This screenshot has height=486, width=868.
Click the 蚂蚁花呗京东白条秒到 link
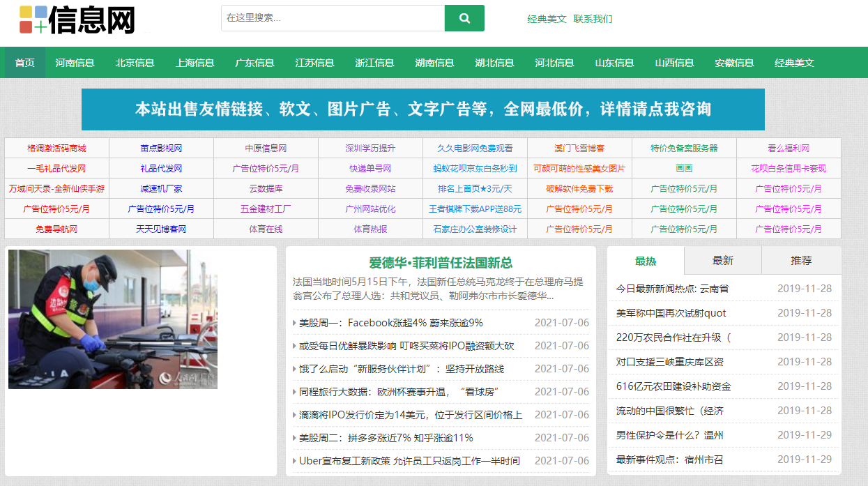(475, 169)
